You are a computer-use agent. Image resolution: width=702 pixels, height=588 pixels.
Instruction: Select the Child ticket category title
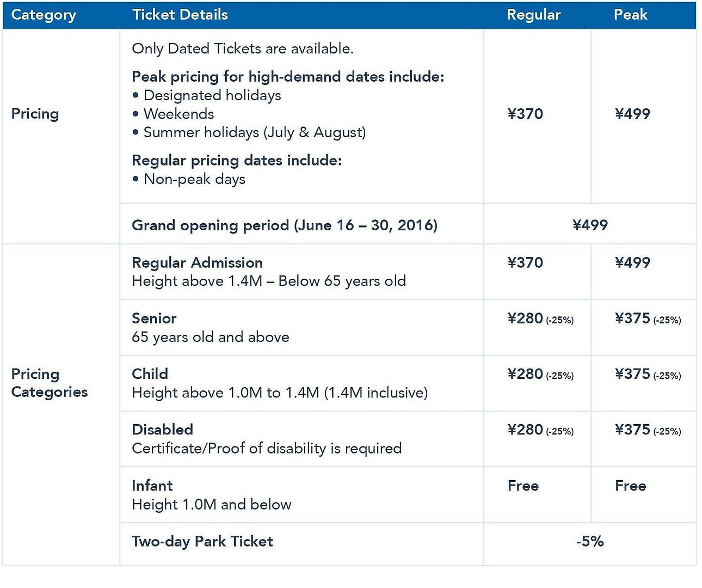(x=150, y=374)
